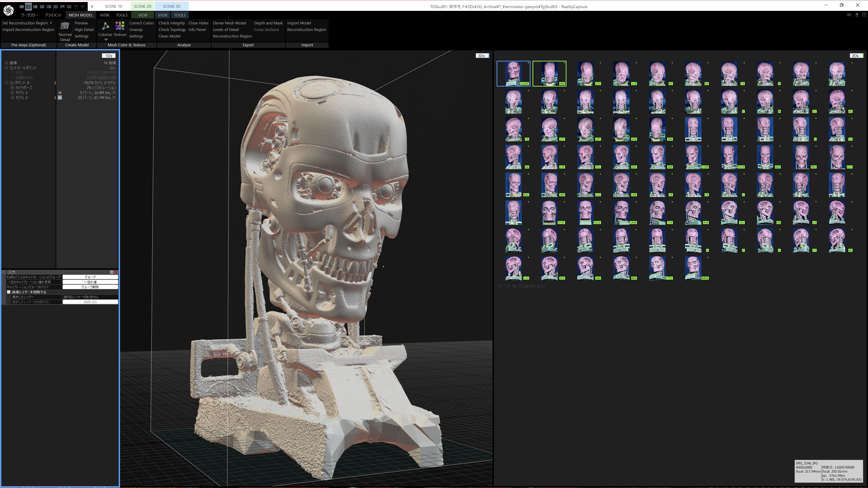Image resolution: width=868 pixels, height=488 pixels.
Task: Click the Redo arrow icon
Action: pos(83,6)
